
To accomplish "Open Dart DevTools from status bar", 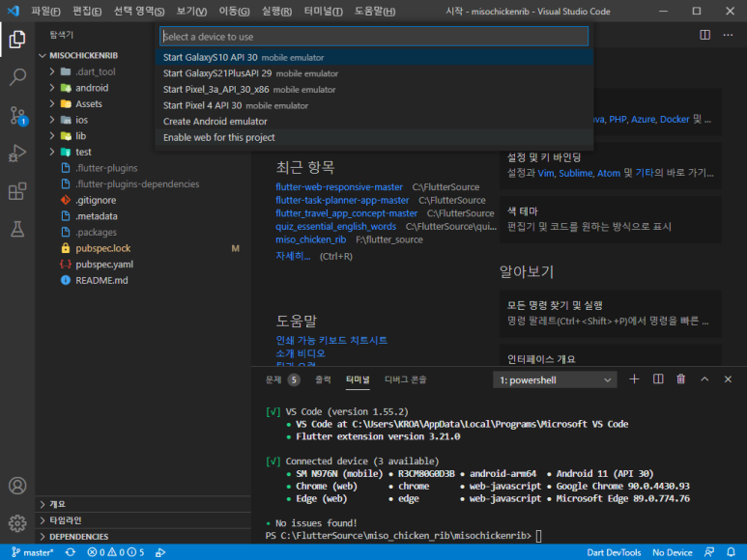I will tap(614, 552).
